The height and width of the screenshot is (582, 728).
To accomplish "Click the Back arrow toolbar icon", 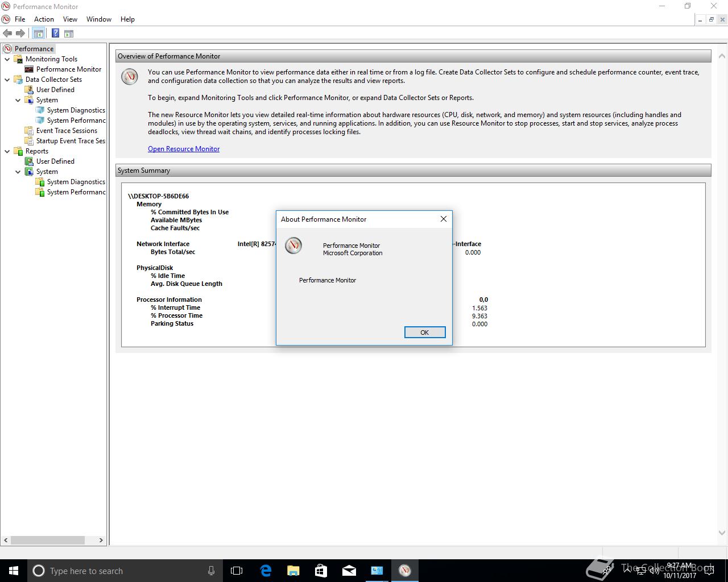I will pos(7,34).
